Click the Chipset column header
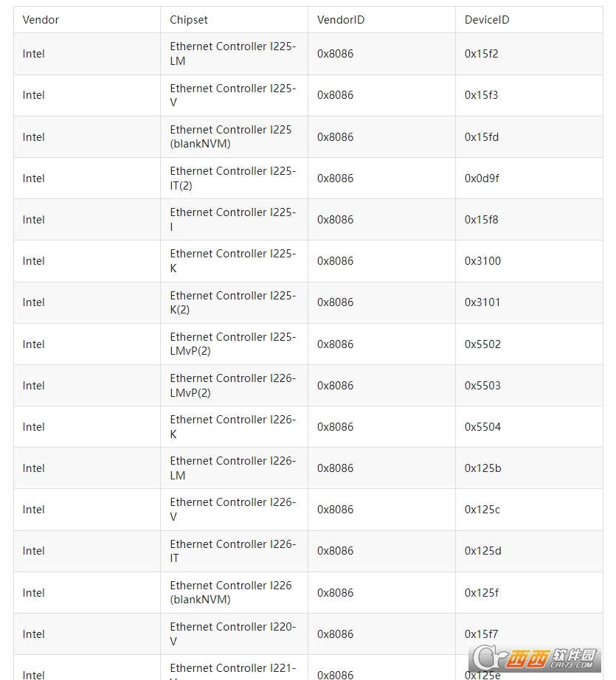 tap(189, 20)
